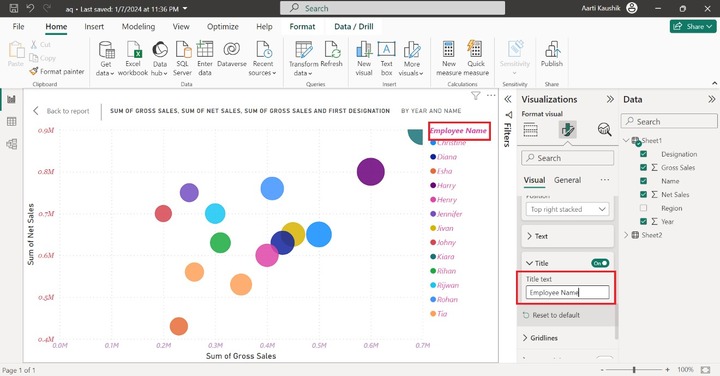The image size is (720, 376).
Task: Launch Transform data editor
Action: [x=304, y=58]
